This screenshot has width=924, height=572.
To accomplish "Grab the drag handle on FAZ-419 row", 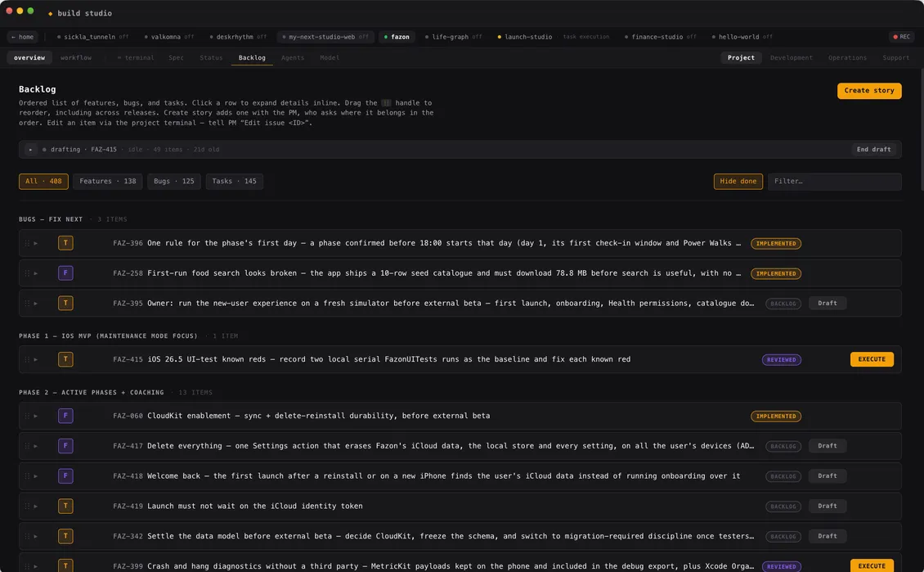I will click(x=26, y=506).
